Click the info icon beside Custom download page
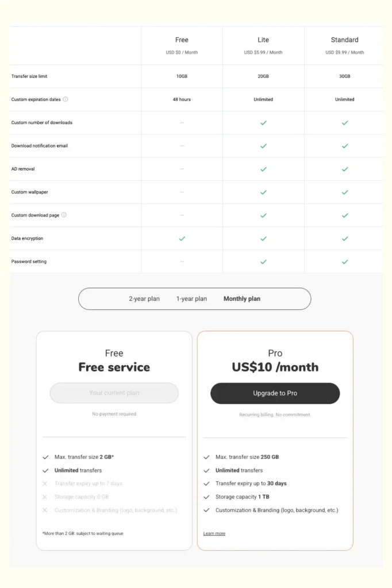Screen dimensions: 392x588 point(65,215)
